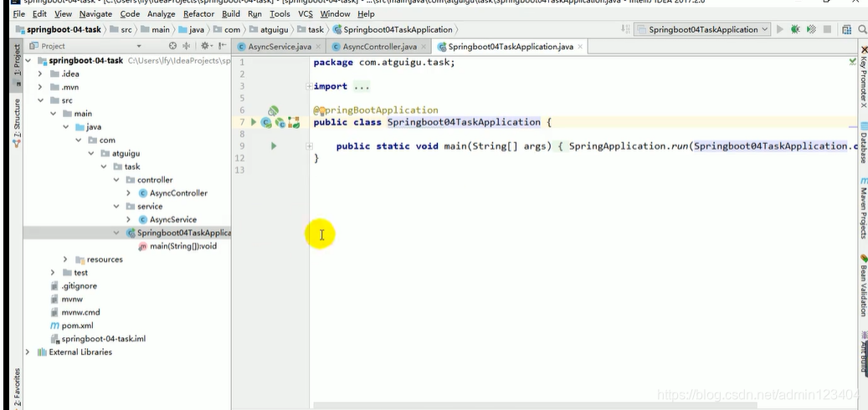This screenshot has width=868, height=410.
Task: Click the External Libraries icon
Action: (x=42, y=352)
